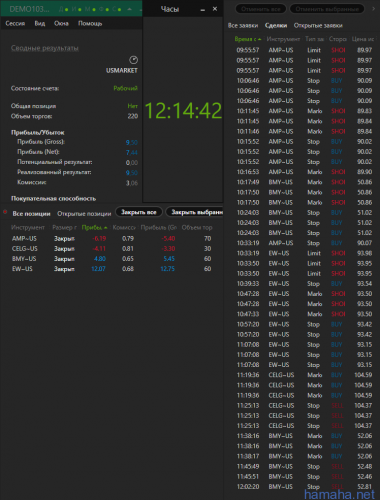Click the Объем торгов value 220
The height and width of the screenshot is (500, 380).
click(133, 116)
